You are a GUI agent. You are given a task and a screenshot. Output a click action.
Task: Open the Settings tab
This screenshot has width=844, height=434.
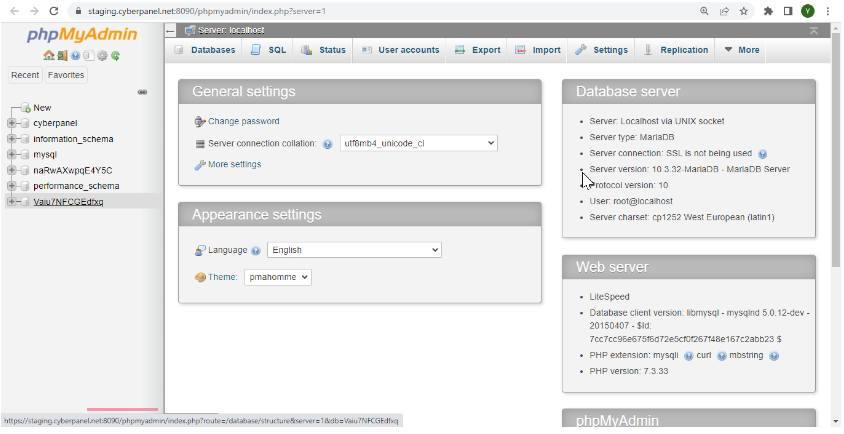coord(602,50)
